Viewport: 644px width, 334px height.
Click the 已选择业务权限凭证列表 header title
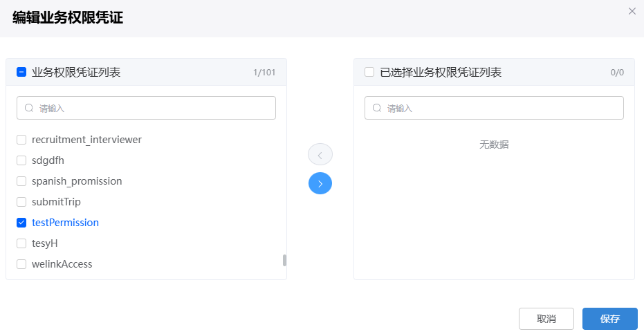point(441,73)
